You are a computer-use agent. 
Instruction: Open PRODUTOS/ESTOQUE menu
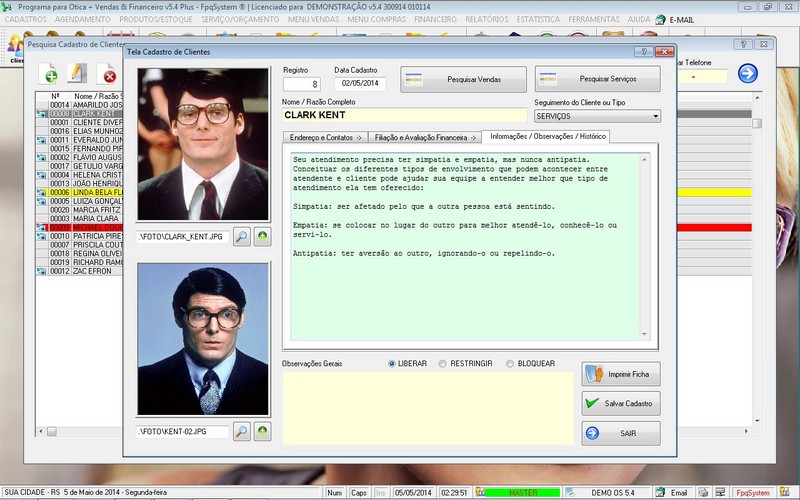click(x=156, y=19)
